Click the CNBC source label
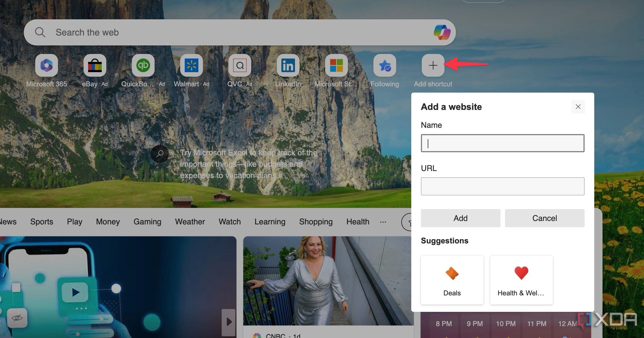 pos(275,336)
